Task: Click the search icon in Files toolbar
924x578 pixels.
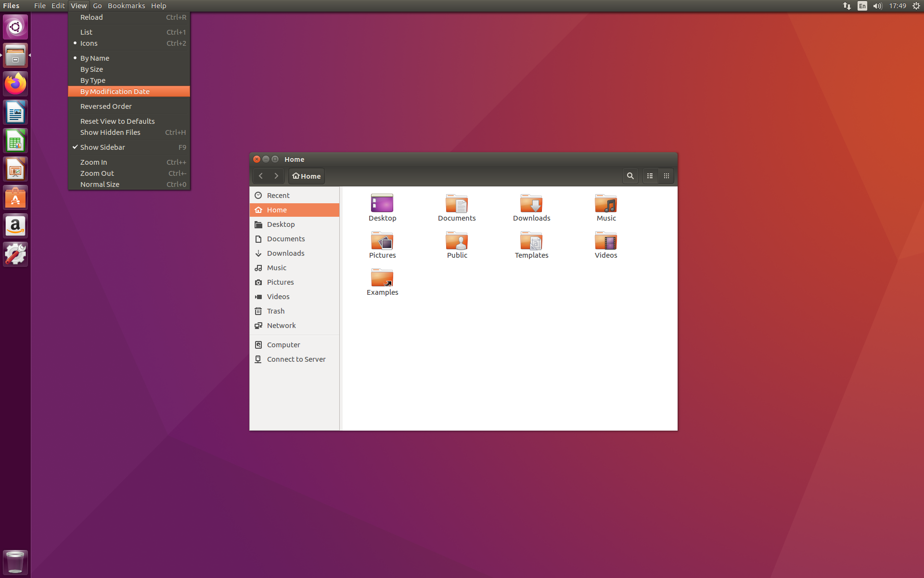Action: pyautogui.click(x=630, y=176)
